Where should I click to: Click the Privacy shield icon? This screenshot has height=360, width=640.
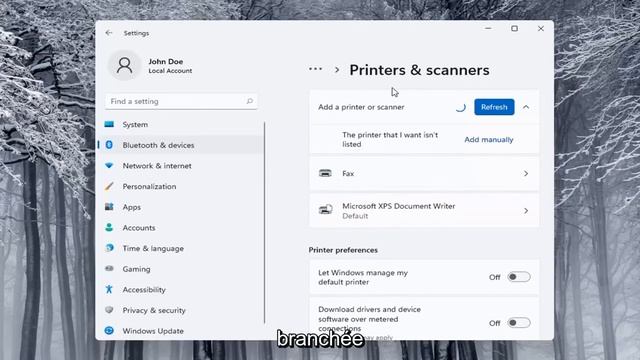point(109,310)
